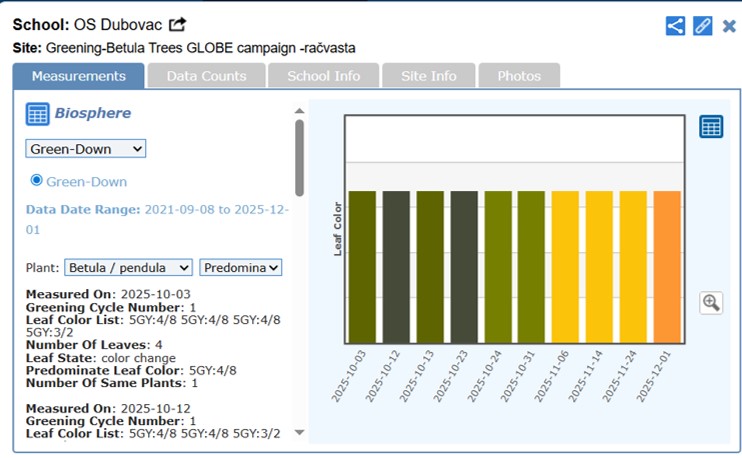Open the Site Info tab
Screen dimensions: 742x458
[x=428, y=76]
